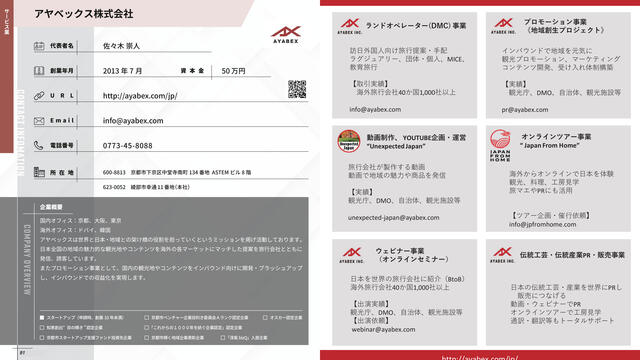The height and width of the screenshot is (360, 640).
Task: Click the building icon beside 所在地
Action: (39, 172)
